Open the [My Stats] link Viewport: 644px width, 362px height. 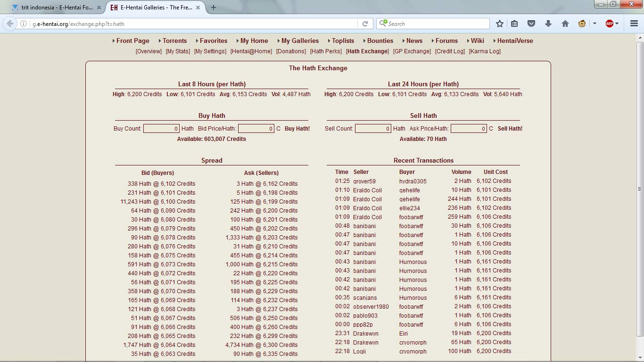point(178,51)
